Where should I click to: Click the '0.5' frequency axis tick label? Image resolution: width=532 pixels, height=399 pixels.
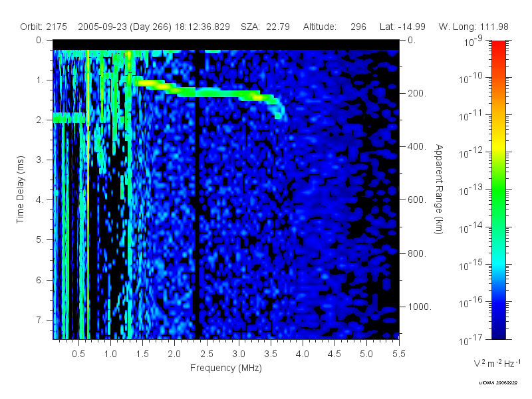tap(78, 354)
